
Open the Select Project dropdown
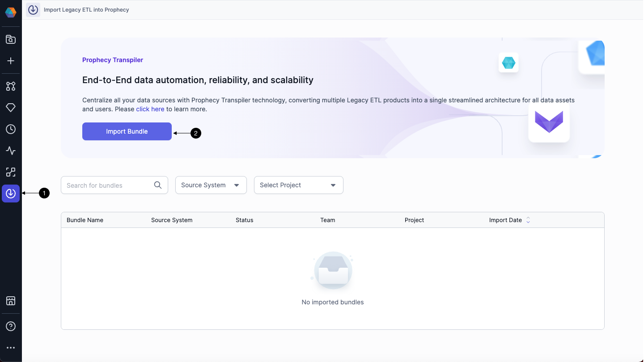(298, 185)
